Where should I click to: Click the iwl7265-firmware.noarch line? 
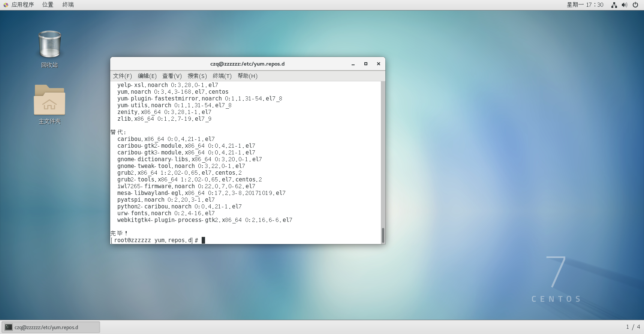coord(186,186)
